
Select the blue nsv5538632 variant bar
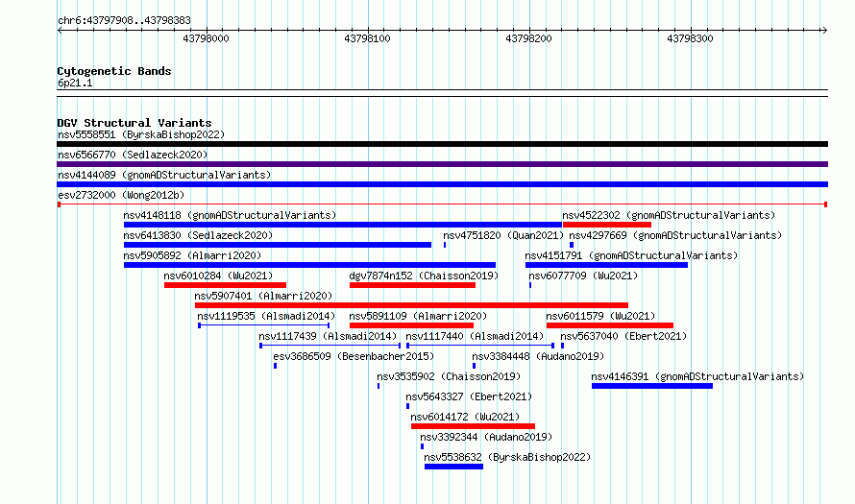tap(453, 467)
